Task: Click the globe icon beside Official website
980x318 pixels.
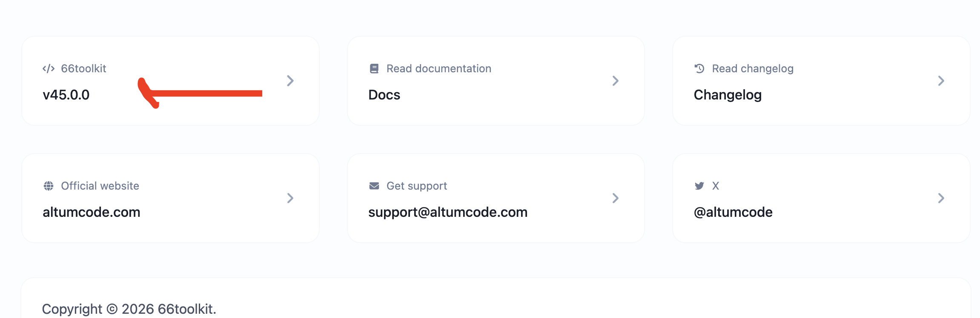Action: click(49, 186)
